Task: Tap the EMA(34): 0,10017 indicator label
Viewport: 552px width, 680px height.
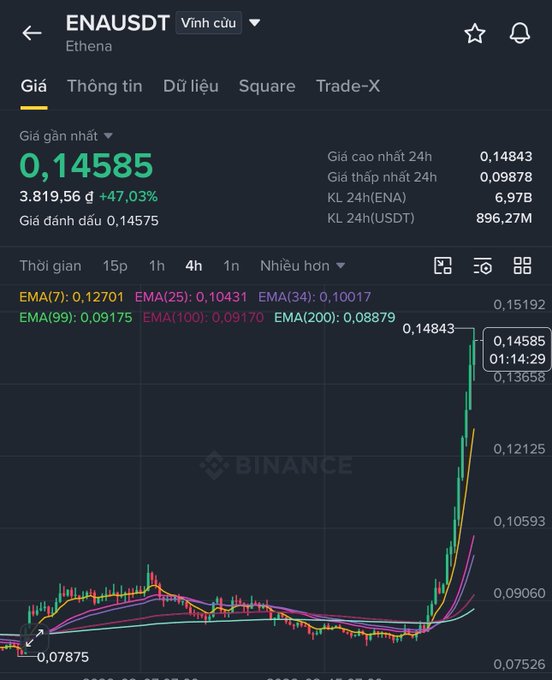Action: coord(315,297)
